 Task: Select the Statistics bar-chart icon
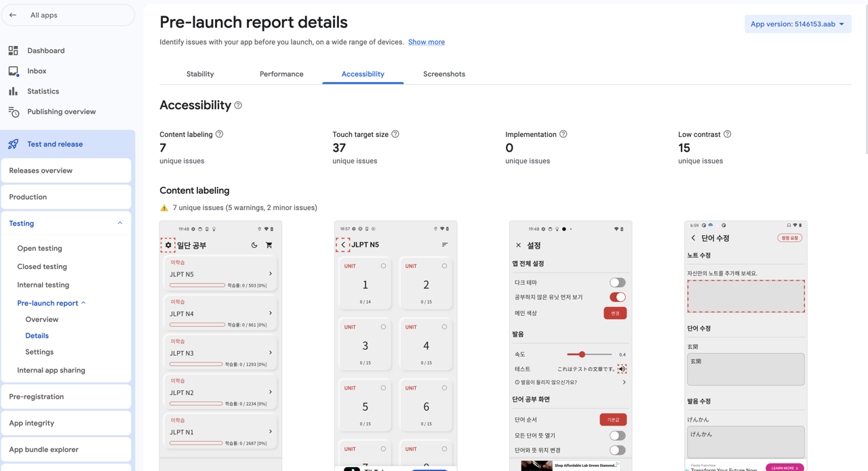(14, 91)
